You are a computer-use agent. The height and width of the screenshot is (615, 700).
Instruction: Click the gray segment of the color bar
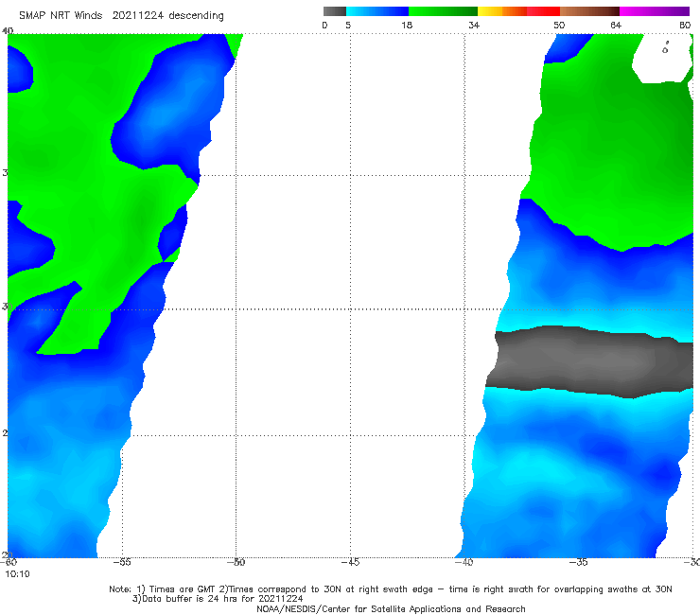click(x=335, y=11)
